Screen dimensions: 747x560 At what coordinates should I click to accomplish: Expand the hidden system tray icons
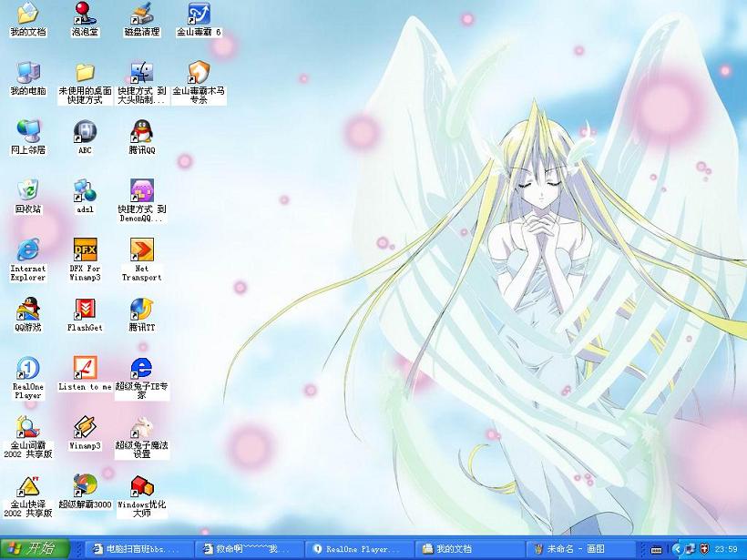click(x=678, y=549)
